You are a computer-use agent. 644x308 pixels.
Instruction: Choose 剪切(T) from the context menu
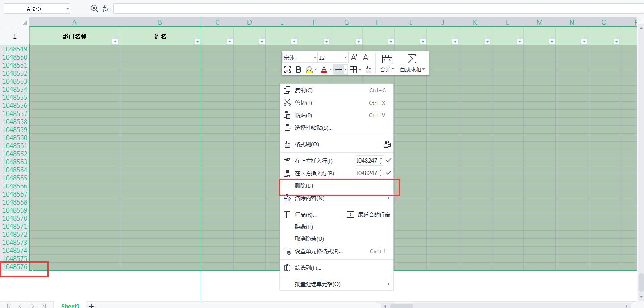337,103
